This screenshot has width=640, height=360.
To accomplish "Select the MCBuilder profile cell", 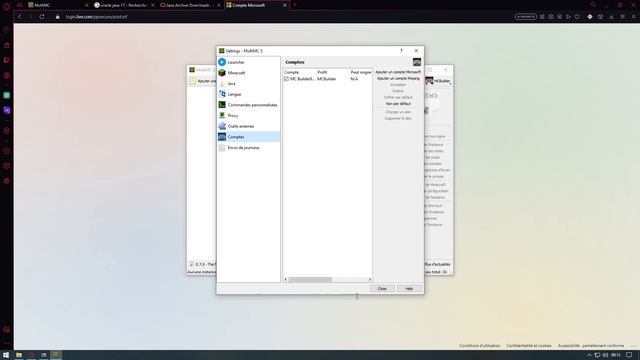I will pos(327,79).
